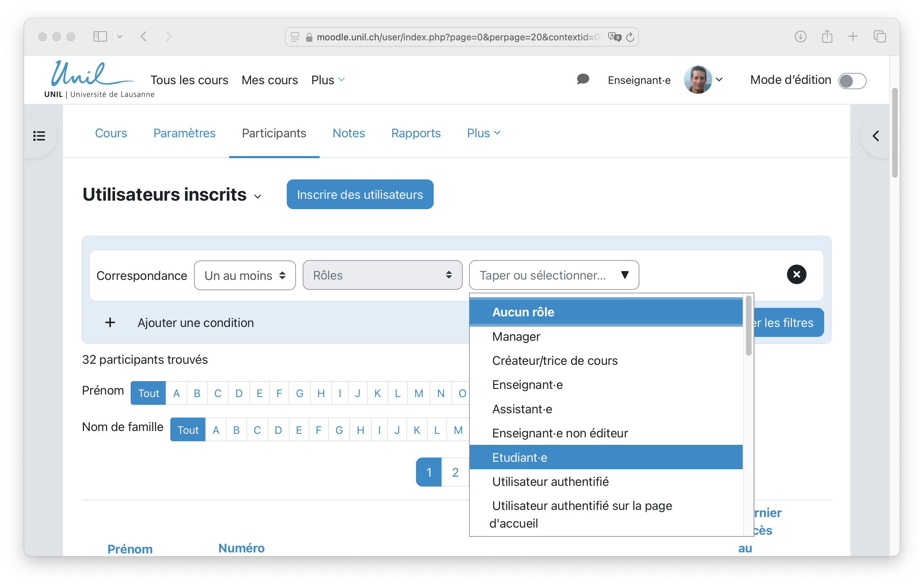Select Etudiant·e in the role list

(x=519, y=458)
